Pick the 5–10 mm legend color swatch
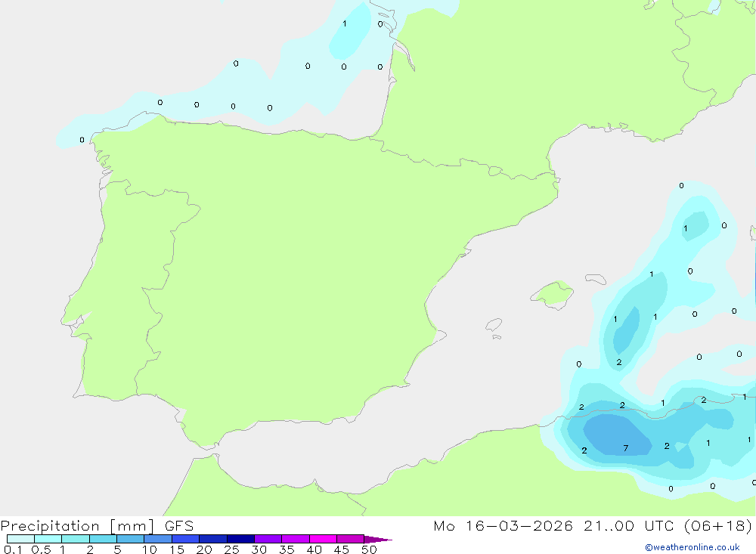Viewport: 756px width, 554px height. click(x=130, y=539)
